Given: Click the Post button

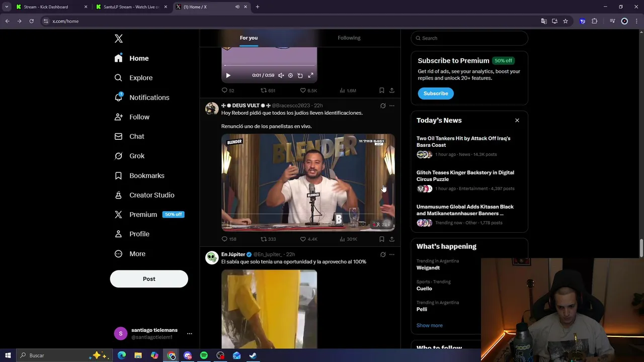Looking at the screenshot, I should pos(149,279).
